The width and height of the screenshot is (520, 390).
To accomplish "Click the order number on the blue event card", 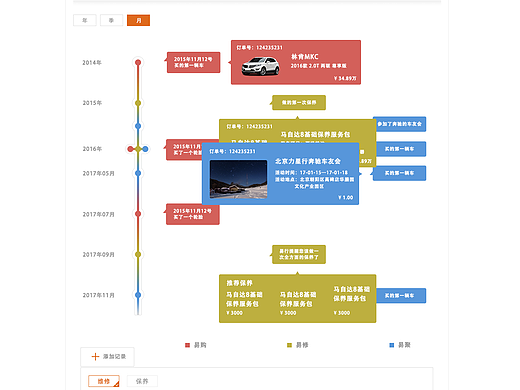I will point(232,151).
